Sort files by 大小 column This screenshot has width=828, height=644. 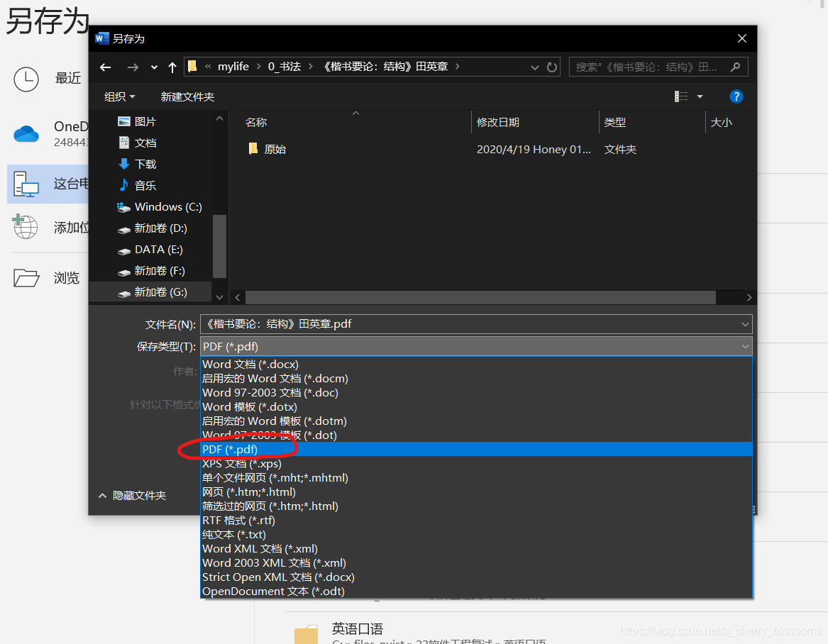[x=722, y=123]
